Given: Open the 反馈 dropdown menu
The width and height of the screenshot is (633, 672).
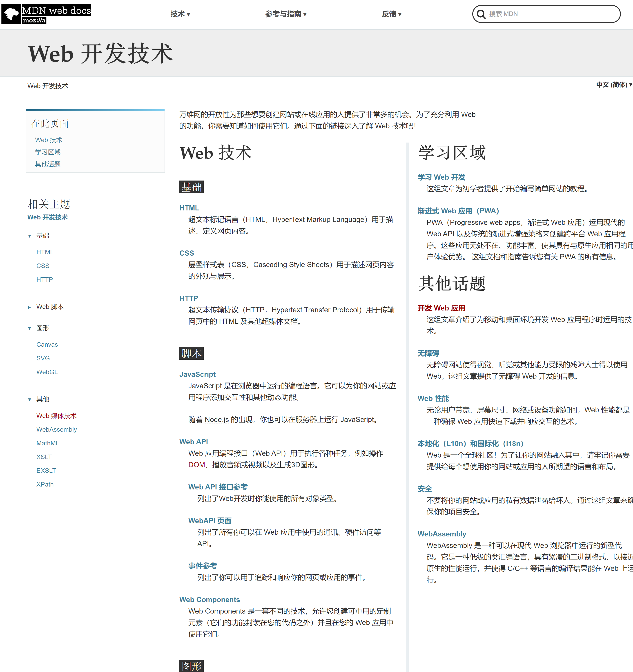Looking at the screenshot, I should point(392,14).
